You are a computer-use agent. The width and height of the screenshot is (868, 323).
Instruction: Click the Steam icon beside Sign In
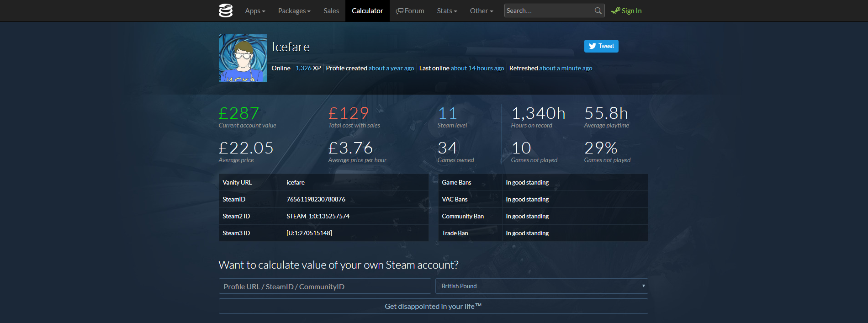point(616,11)
